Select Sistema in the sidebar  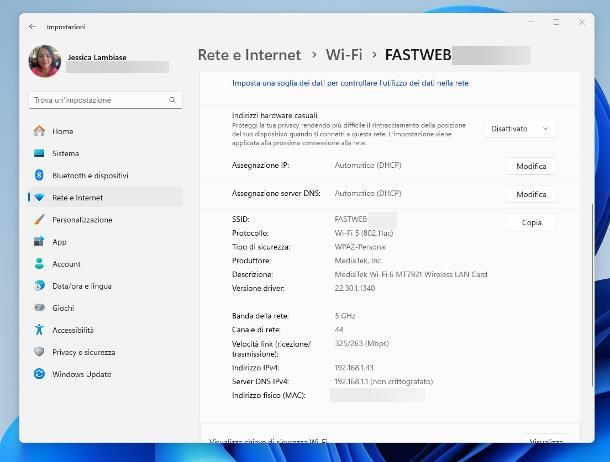[105, 153]
